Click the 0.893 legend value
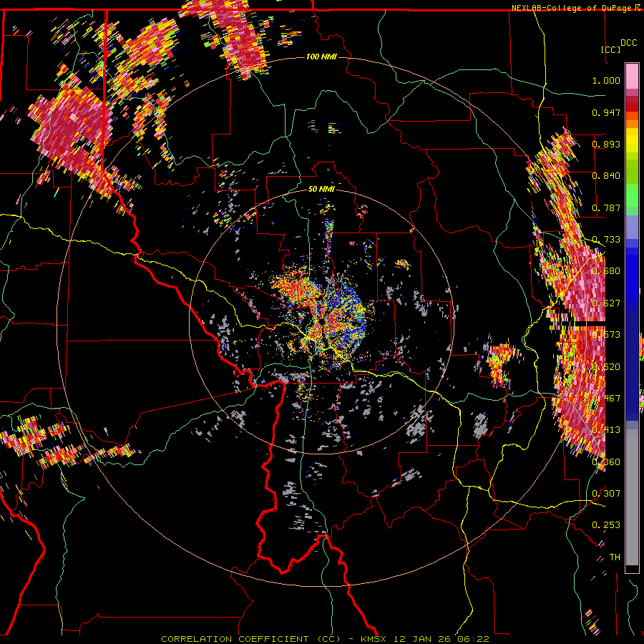 click(606, 144)
